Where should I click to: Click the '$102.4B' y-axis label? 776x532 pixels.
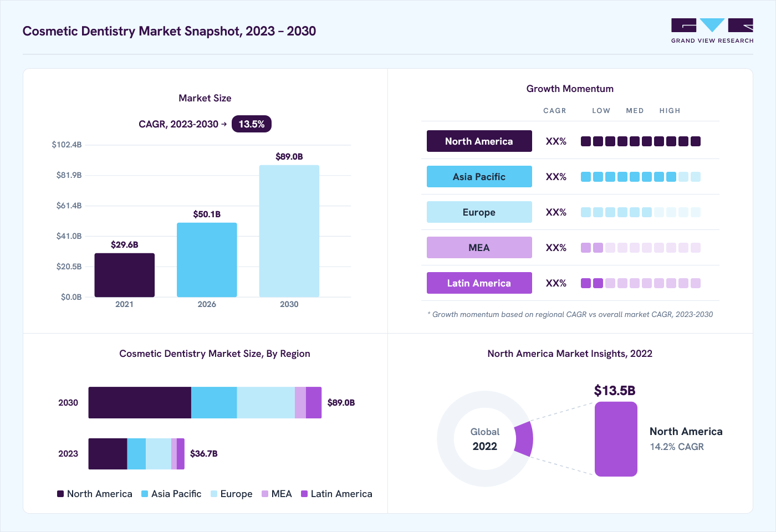67,145
